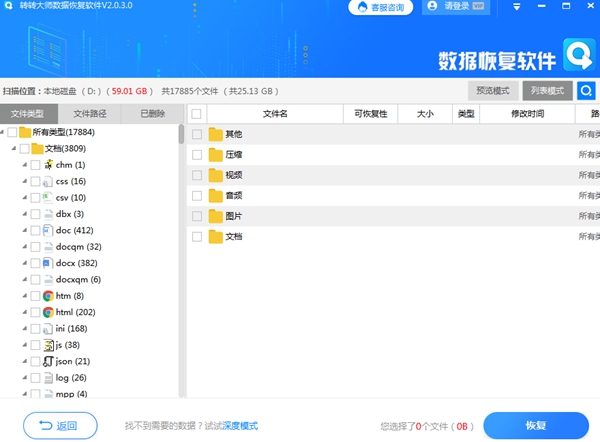Click the 其他 folder icon

click(x=216, y=134)
